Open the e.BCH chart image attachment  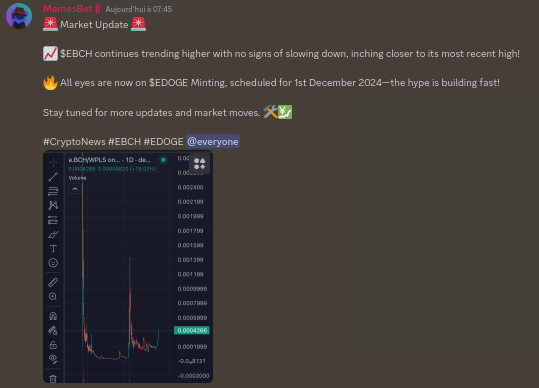coord(128,267)
